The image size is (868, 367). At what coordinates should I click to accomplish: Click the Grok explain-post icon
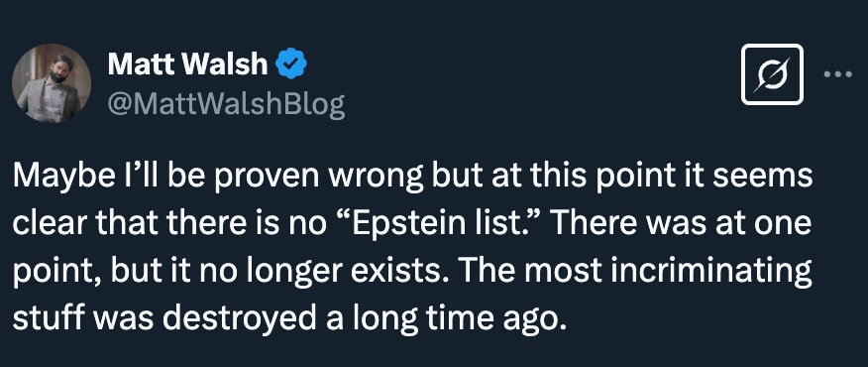click(x=772, y=74)
